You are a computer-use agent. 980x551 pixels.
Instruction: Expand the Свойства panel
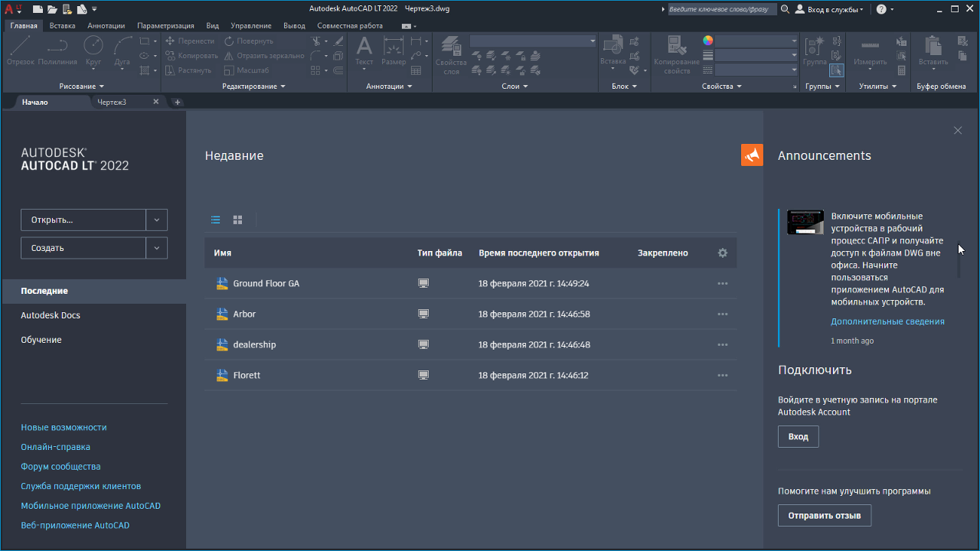point(722,86)
